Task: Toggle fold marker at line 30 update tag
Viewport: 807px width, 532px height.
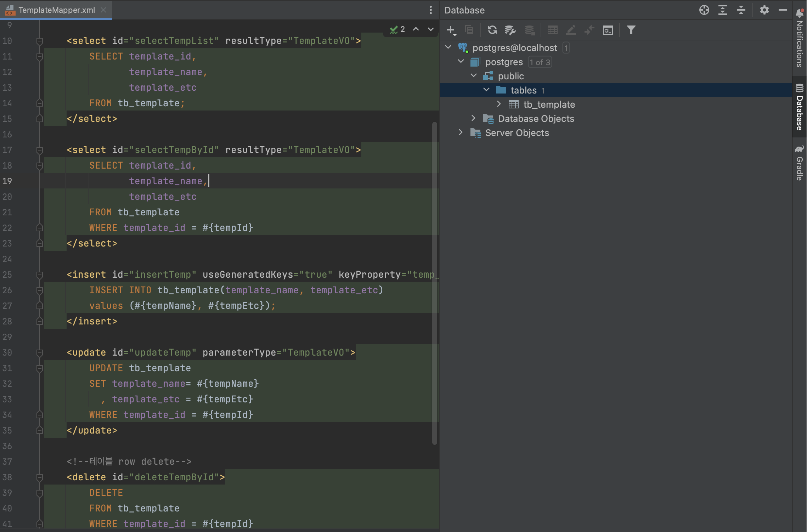Action: [x=40, y=353]
